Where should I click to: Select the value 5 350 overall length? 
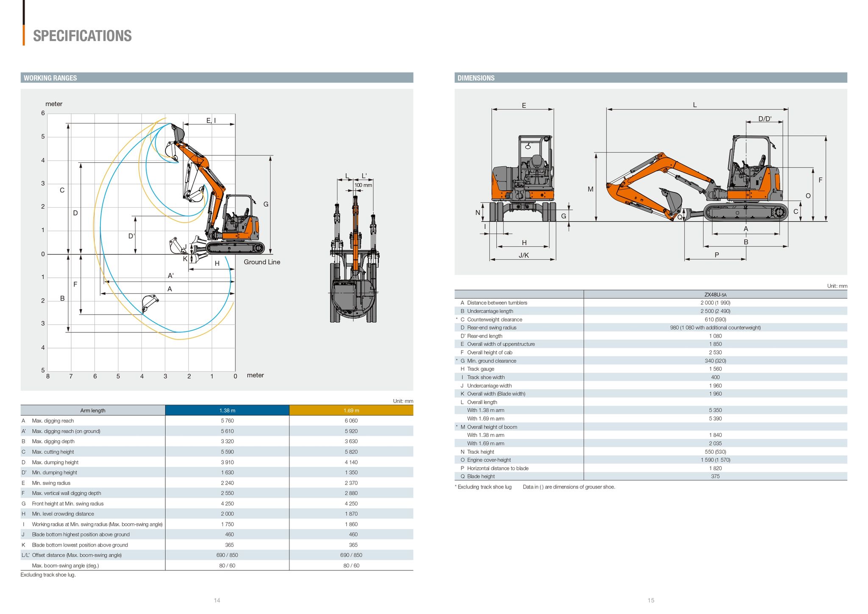click(715, 410)
